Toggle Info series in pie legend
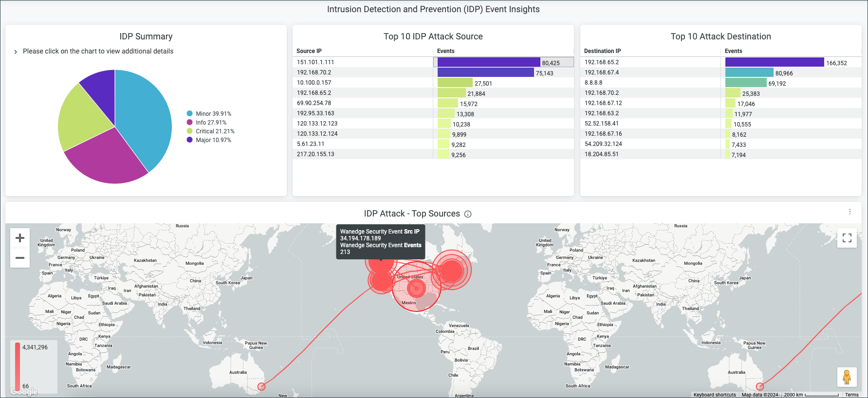This screenshot has width=868, height=398. [x=206, y=123]
